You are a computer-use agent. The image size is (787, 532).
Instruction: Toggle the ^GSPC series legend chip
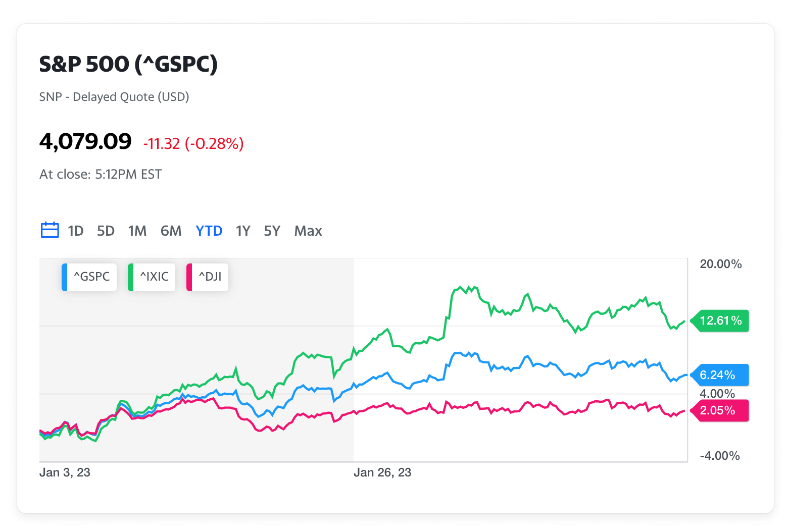click(89, 277)
